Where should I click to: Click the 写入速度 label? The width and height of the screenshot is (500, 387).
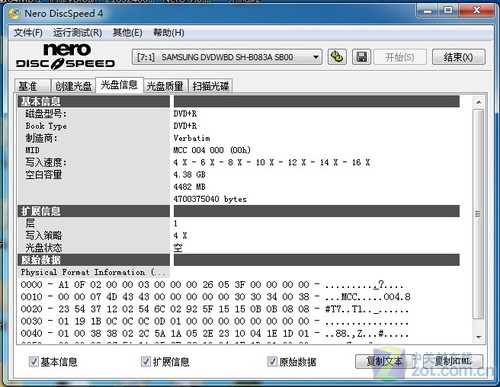pyautogui.click(x=46, y=162)
